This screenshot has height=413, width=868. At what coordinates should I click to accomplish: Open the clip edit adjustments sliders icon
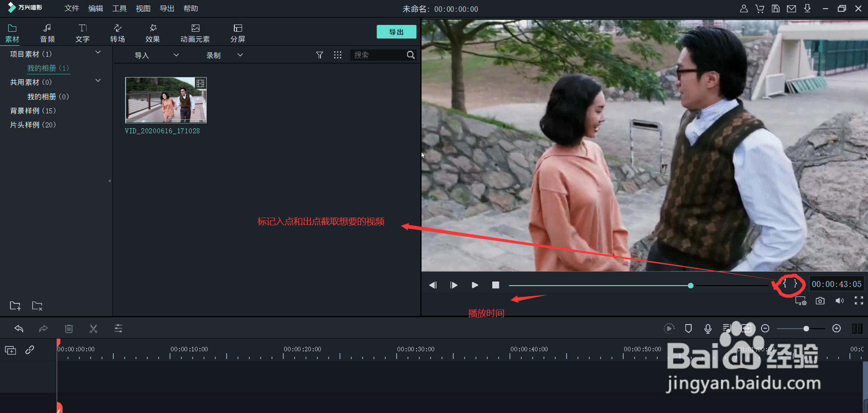click(x=118, y=329)
